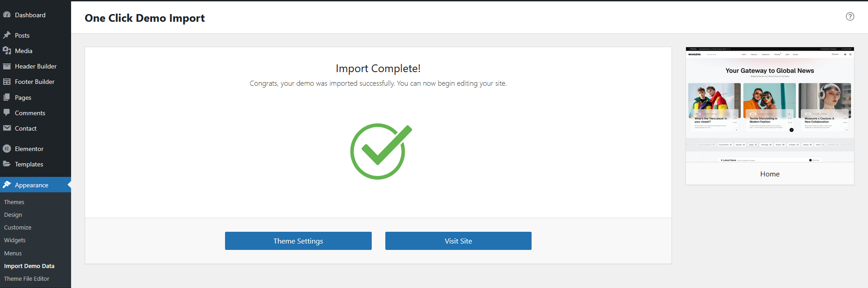Open the Appearance menu item

click(32, 185)
